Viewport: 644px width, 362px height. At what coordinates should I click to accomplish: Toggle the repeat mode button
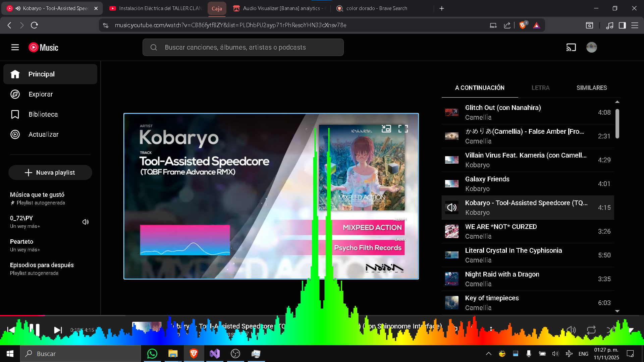(591, 330)
